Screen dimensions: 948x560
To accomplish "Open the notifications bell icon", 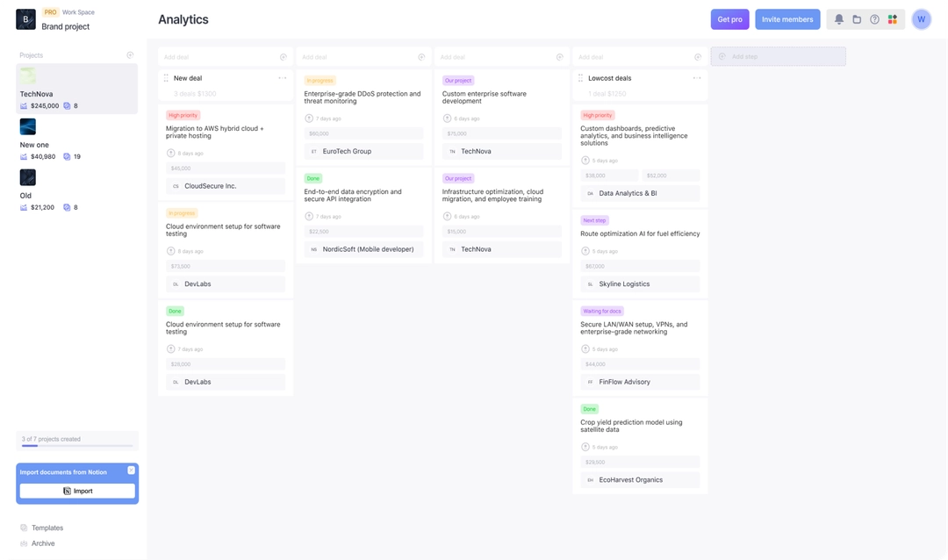I will point(839,19).
